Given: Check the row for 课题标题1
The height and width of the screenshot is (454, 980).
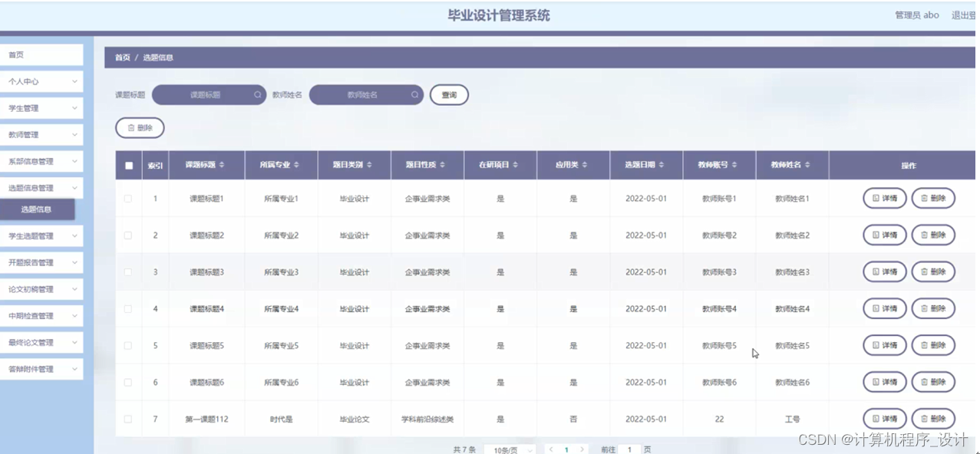Looking at the screenshot, I should [128, 199].
